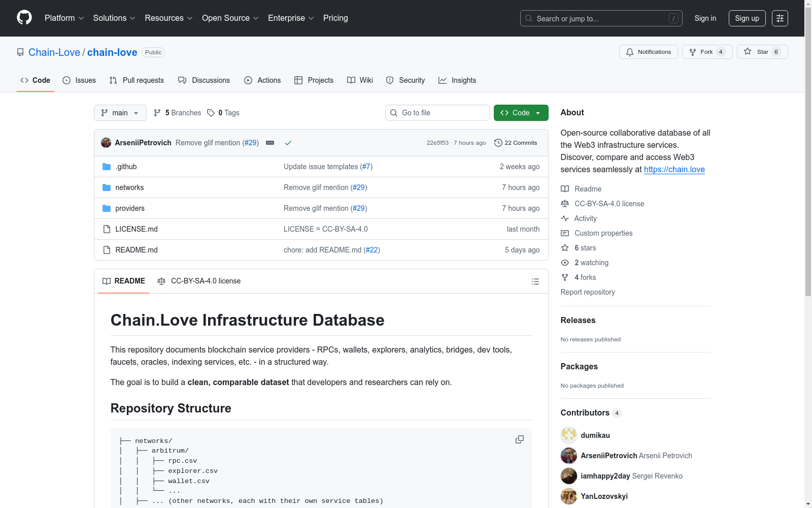Click the page vertical scrollbar
Viewport: 812px width, 508px height.
click(x=808, y=152)
